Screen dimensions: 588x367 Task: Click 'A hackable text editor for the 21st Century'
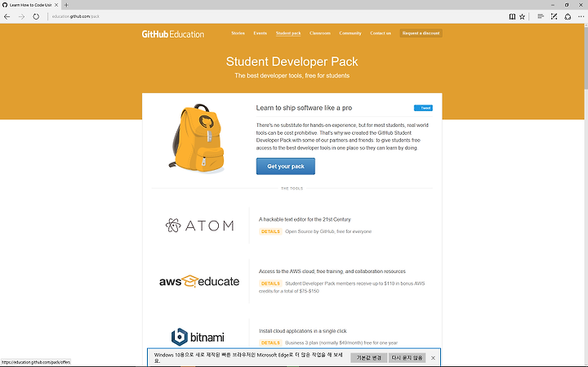coord(305,220)
